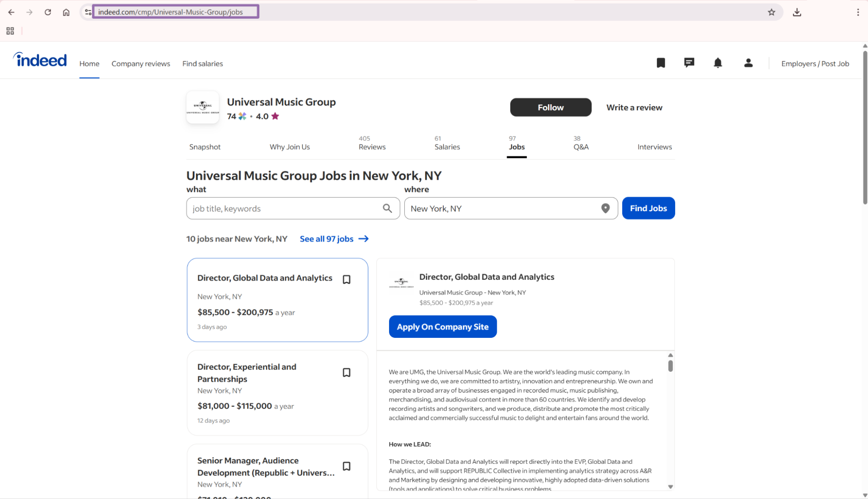Image resolution: width=868 pixels, height=499 pixels.
Task: Open the Home nav item
Action: 89,63
